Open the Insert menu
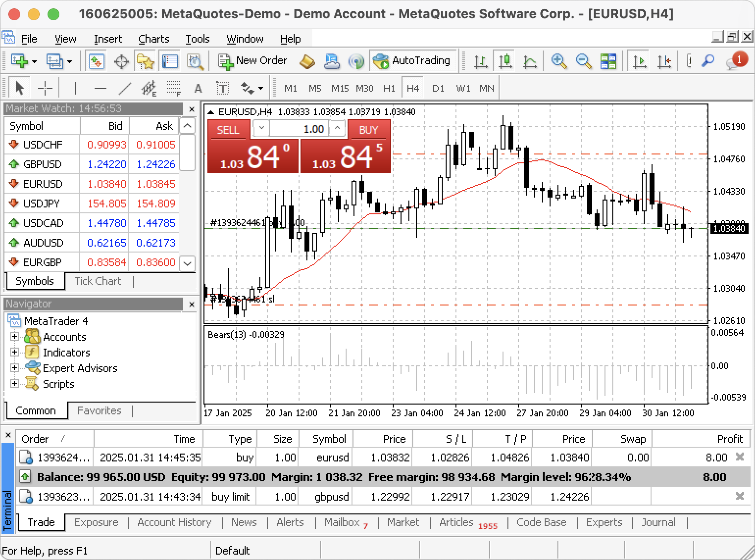755x560 pixels. coord(108,39)
